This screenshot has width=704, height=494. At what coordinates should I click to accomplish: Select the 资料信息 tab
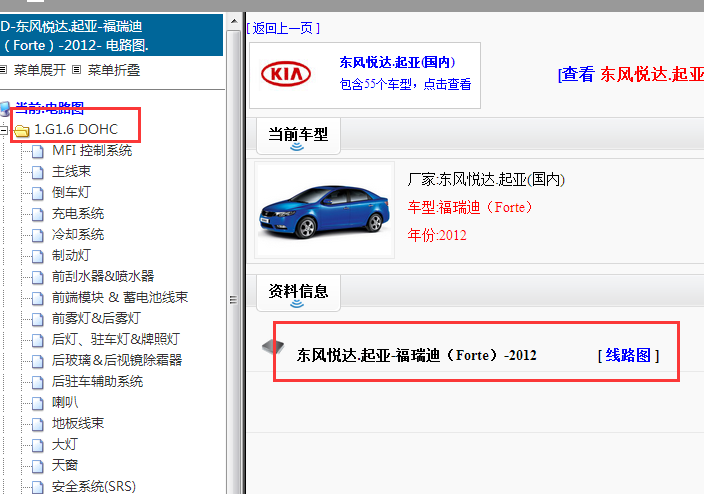298,293
